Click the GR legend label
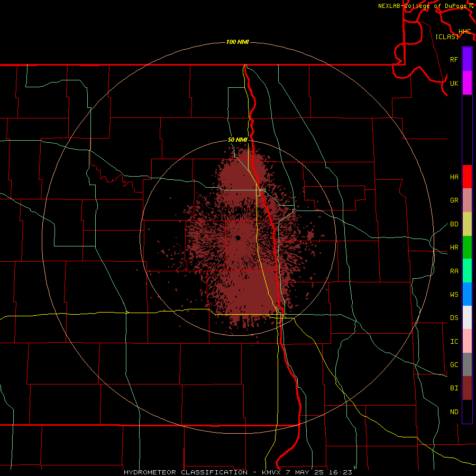This screenshot has width=476, height=476. [x=454, y=200]
